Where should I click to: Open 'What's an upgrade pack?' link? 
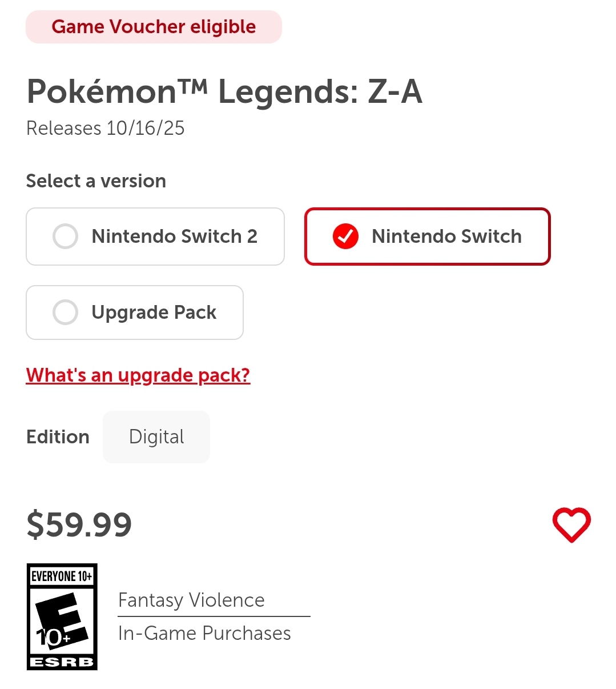click(x=138, y=375)
